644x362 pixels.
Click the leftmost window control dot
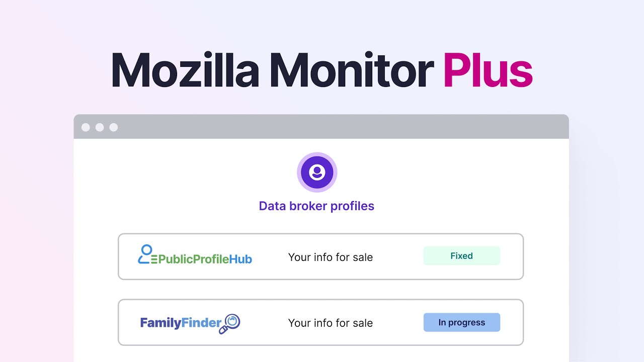point(86,127)
